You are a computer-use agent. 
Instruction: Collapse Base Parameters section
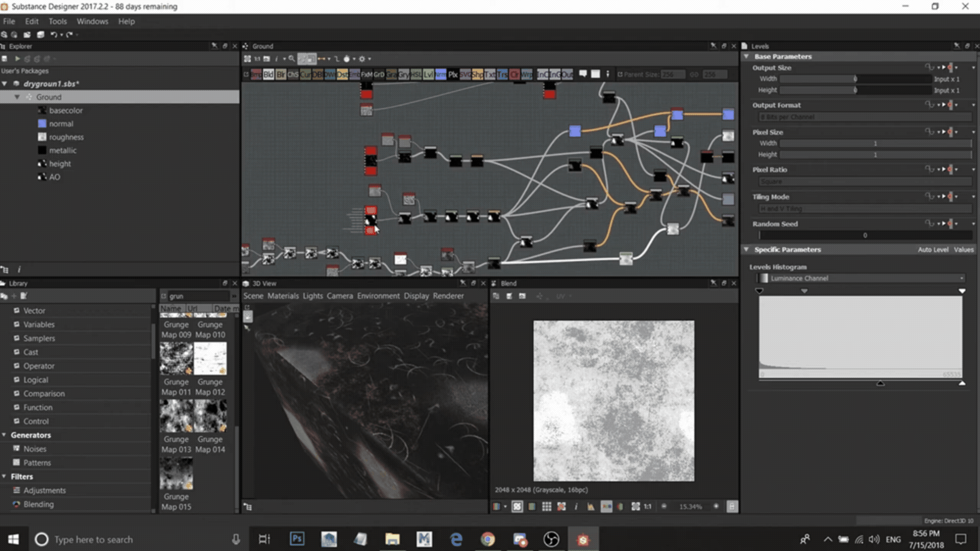tap(747, 56)
